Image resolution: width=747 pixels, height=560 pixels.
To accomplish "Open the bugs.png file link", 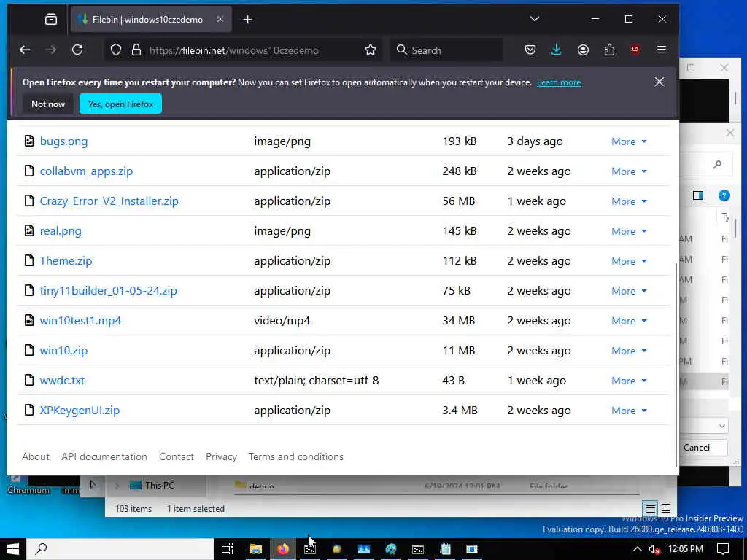I will click(x=64, y=141).
